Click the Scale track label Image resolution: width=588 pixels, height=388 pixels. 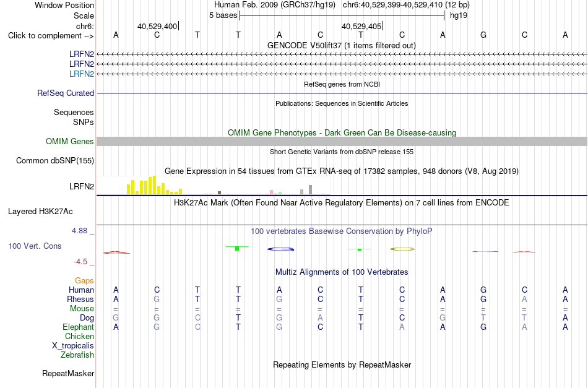pos(84,15)
